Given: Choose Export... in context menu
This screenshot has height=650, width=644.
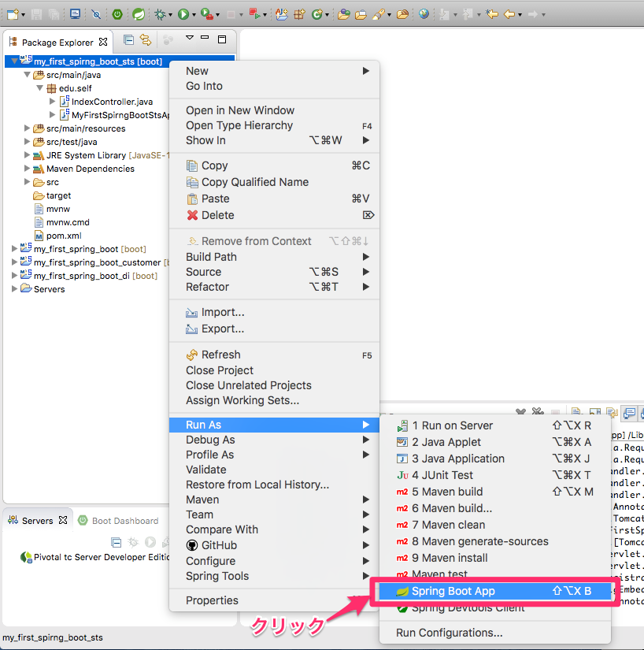Looking at the screenshot, I should pos(274,329).
